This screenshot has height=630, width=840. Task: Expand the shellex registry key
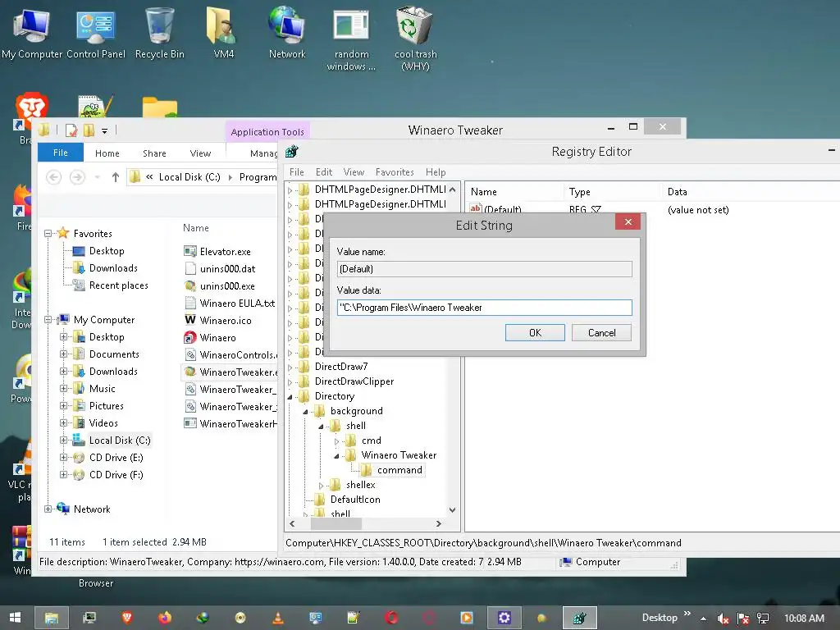(x=321, y=486)
